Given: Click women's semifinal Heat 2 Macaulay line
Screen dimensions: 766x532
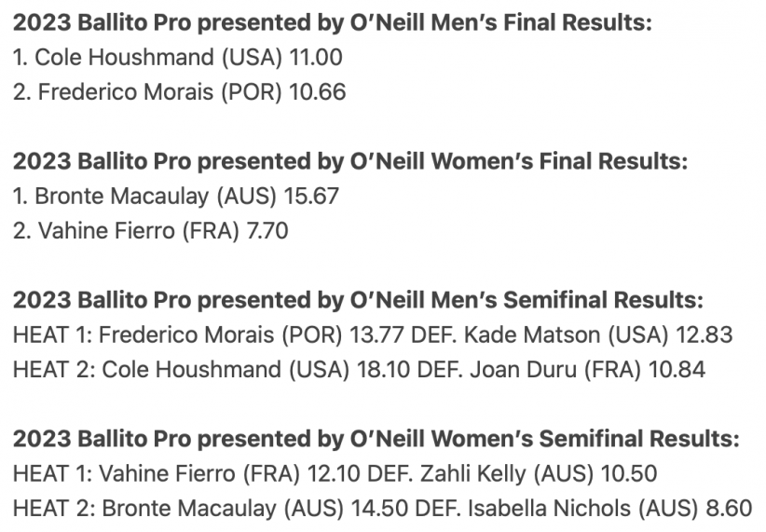Looking at the screenshot, I should click(382, 509).
